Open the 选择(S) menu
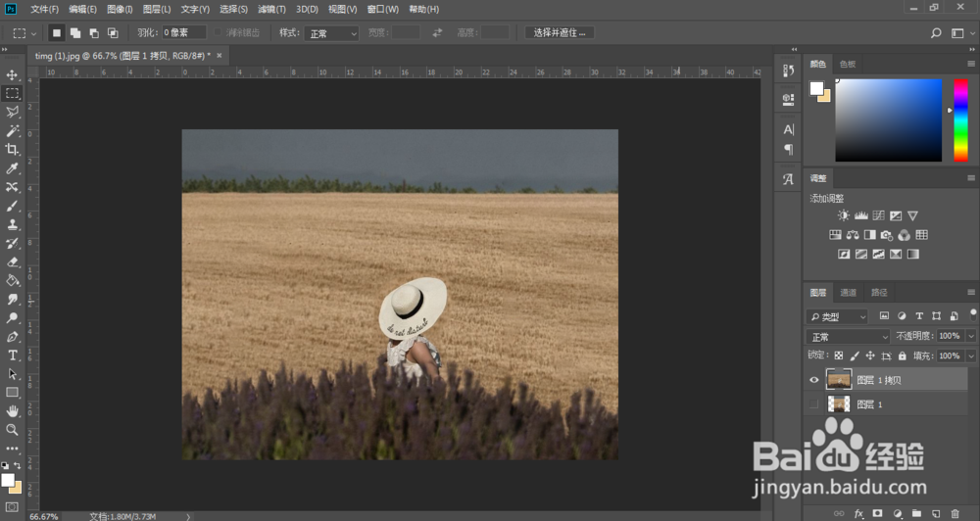 (x=233, y=10)
